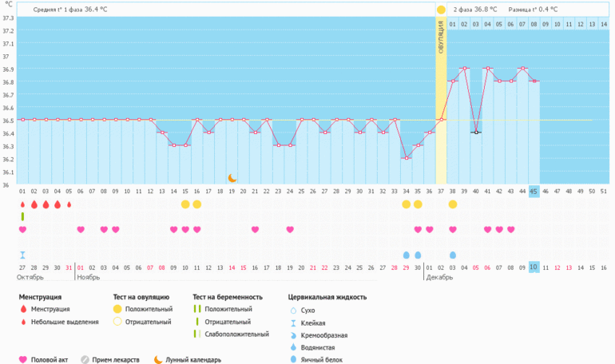Click the hourglass cervical fluid icon on day 01

click(22, 255)
